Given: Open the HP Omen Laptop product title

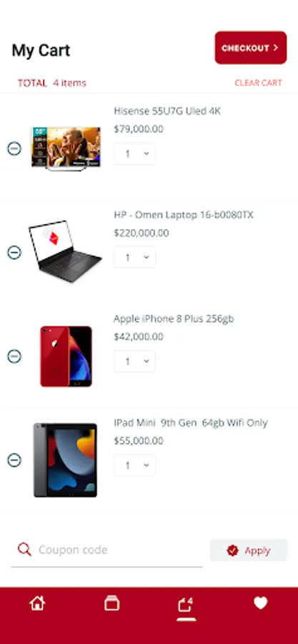Looking at the screenshot, I should point(184,215).
